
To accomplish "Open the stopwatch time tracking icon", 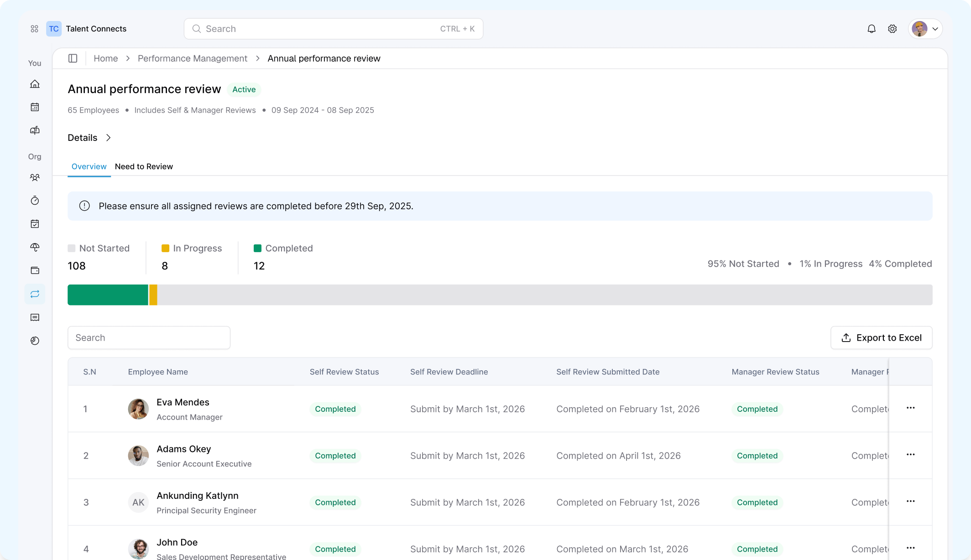I will [x=35, y=201].
